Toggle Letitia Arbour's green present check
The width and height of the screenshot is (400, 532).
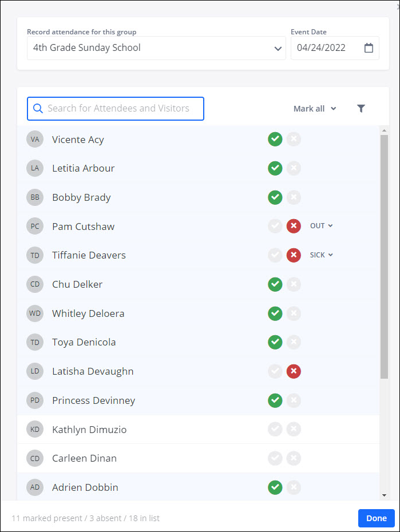click(x=275, y=168)
